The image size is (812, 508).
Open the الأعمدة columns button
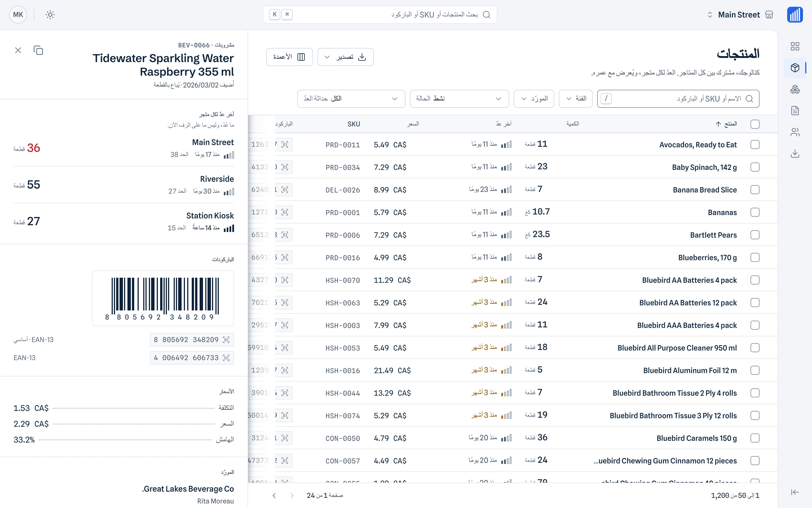coord(289,57)
